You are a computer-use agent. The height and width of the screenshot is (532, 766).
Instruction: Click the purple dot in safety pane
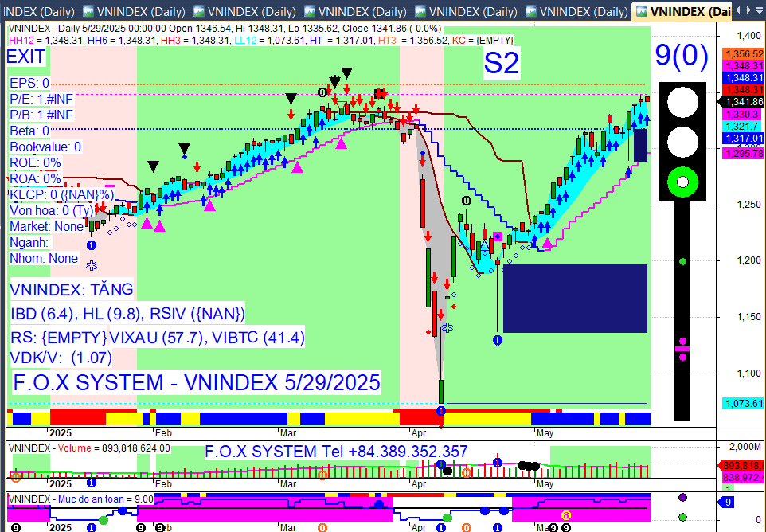[x=682, y=497]
